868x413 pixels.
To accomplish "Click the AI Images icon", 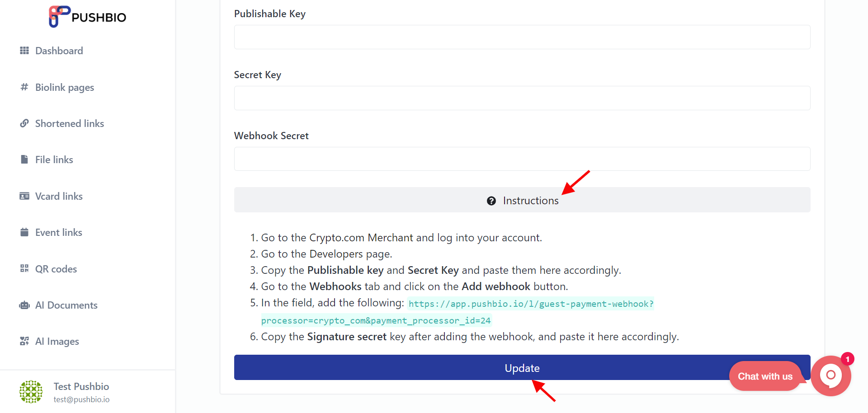I will point(24,341).
